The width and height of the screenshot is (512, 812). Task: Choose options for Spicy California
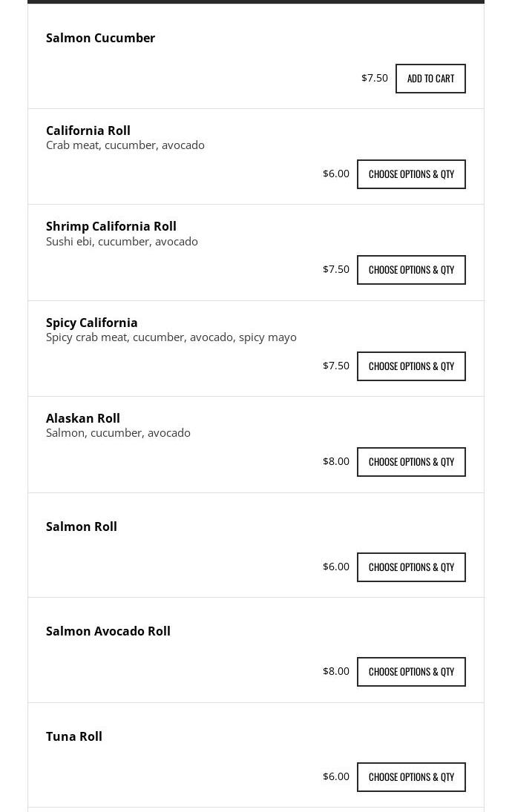click(411, 366)
